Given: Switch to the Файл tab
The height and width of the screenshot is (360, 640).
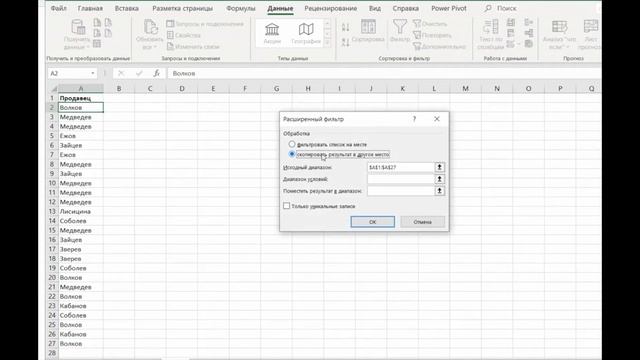Looking at the screenshot, I should (58, 8).
